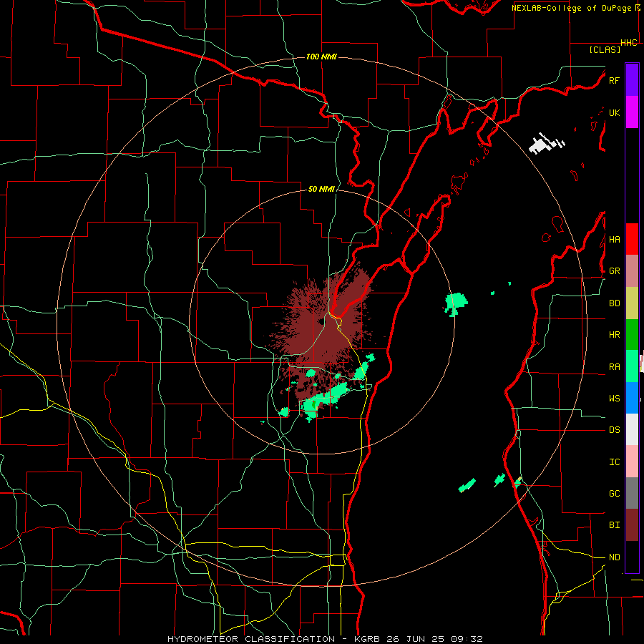Screen dimensions: 644x644
Task: Click the "GC" legend label
Action: click(x=614, y=493)
